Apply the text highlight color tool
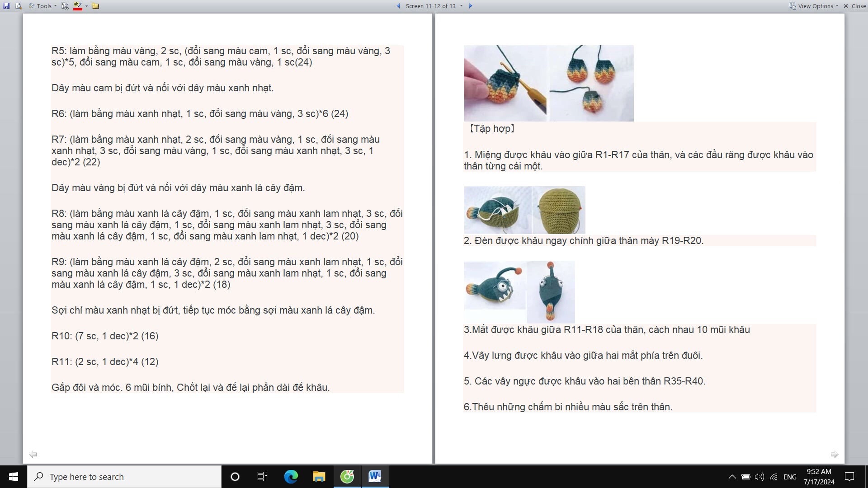Image resolution: width=868 pixels, height=488 pixels. 77,6
